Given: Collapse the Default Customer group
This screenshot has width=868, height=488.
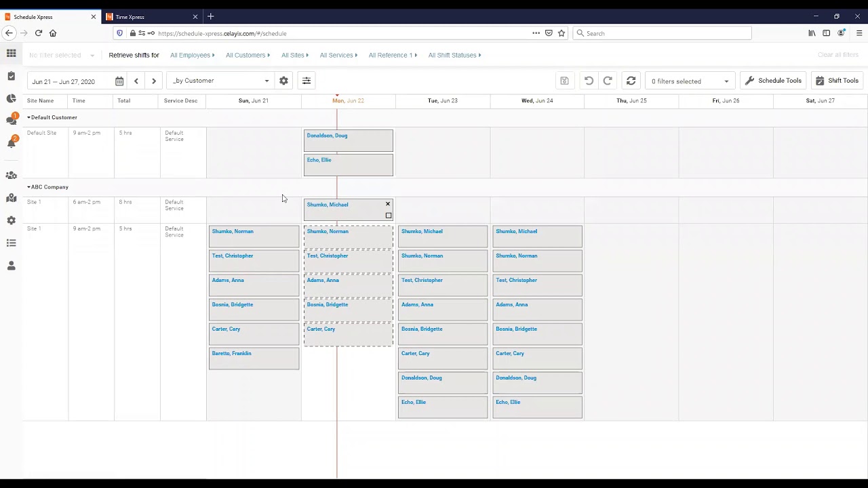Looking at the screenshot, I should (28, 117).
